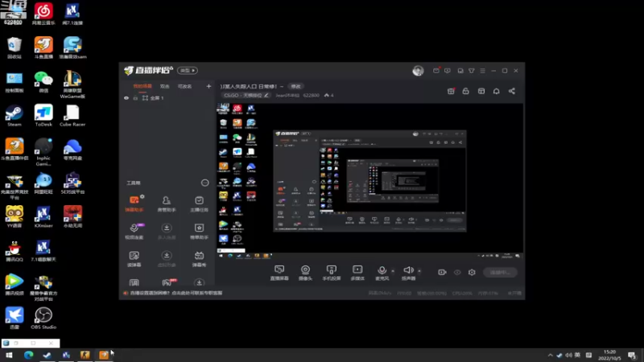Open the 视频连麦 tool
Screen dimensions: 644x362
click(134, 231)
